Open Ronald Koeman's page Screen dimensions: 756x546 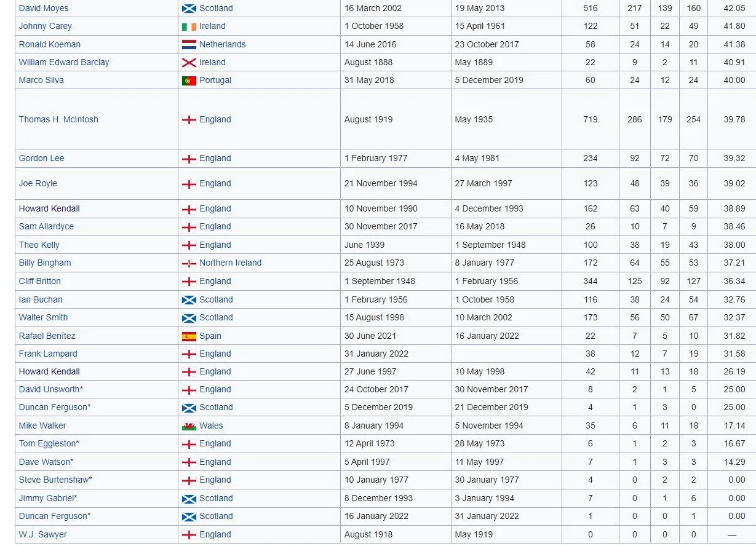[49, 44]
